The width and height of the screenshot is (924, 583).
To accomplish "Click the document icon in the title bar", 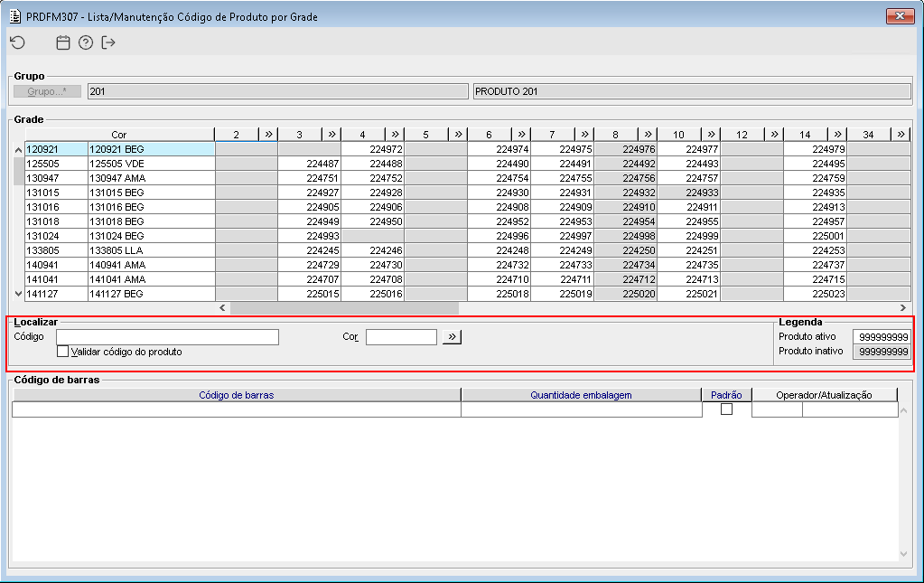I will point(15,16).
